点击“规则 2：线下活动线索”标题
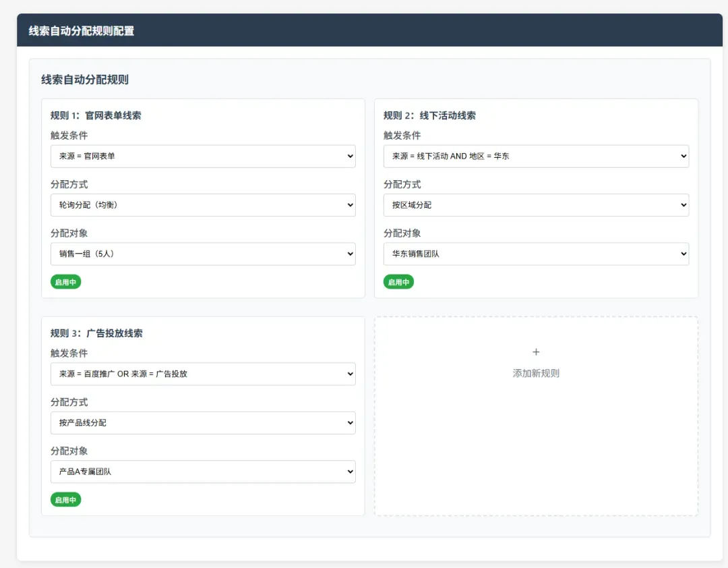This screenshot has width=728, height=568. [429, 115]
